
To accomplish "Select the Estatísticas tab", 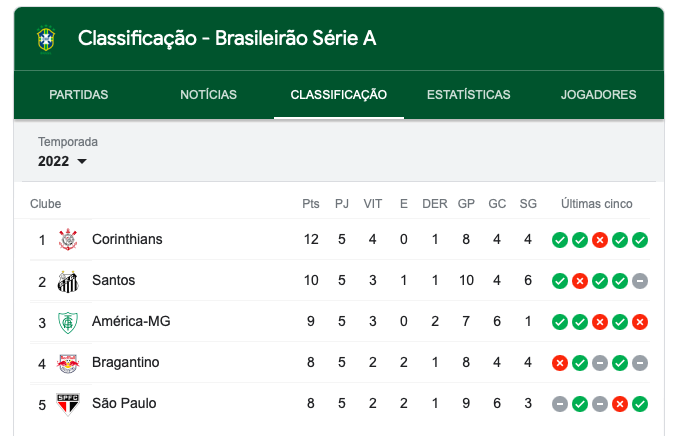I will pyautogui.click(x=468, y=95).
